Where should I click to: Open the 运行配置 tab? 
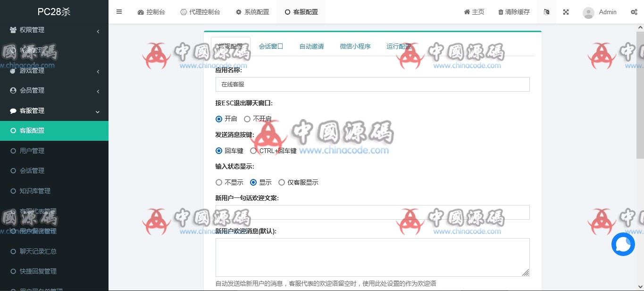[399, 46]
